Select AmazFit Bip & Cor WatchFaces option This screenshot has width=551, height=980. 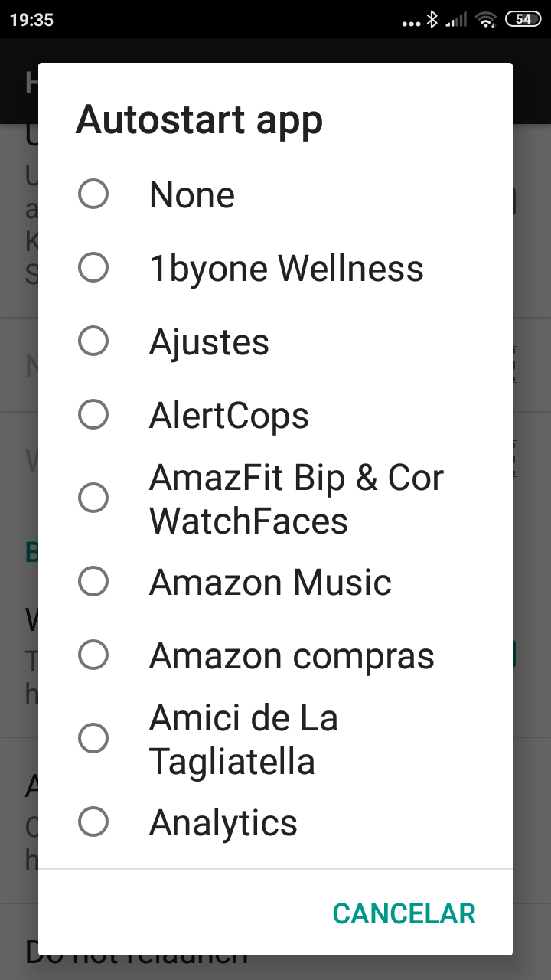[93, 498]
